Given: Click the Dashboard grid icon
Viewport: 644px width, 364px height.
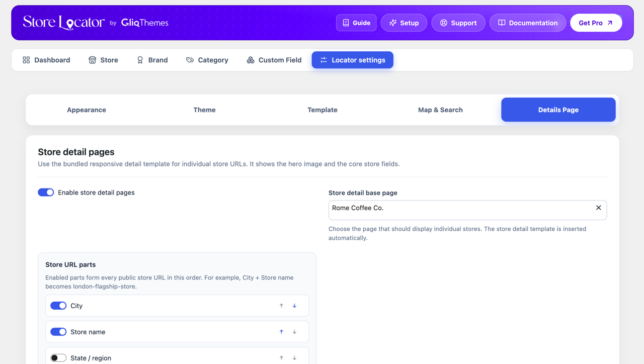Looking at the screenshot, I should click(26, 60).
